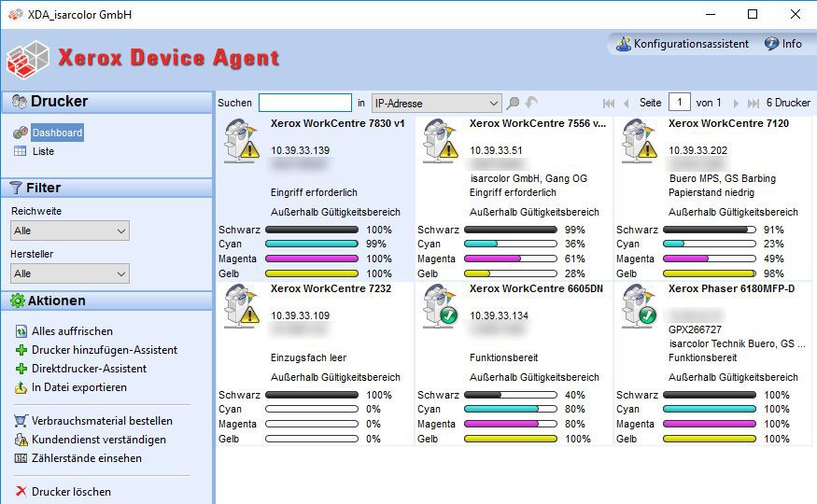Screen dimensions: 817x504
Task: Click the counter icon for Zählerstände
Action: [x=21, y=458]
